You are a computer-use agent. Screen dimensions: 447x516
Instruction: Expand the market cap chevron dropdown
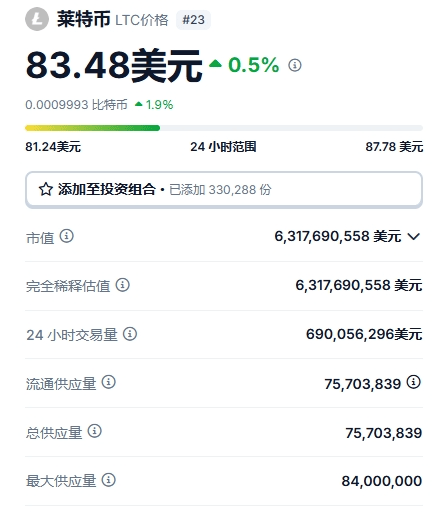pos(414,237)
